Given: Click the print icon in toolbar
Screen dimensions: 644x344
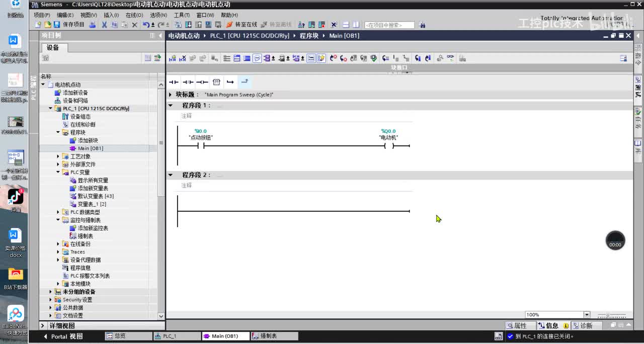Looking at the screenshot, I should (92, 25).
